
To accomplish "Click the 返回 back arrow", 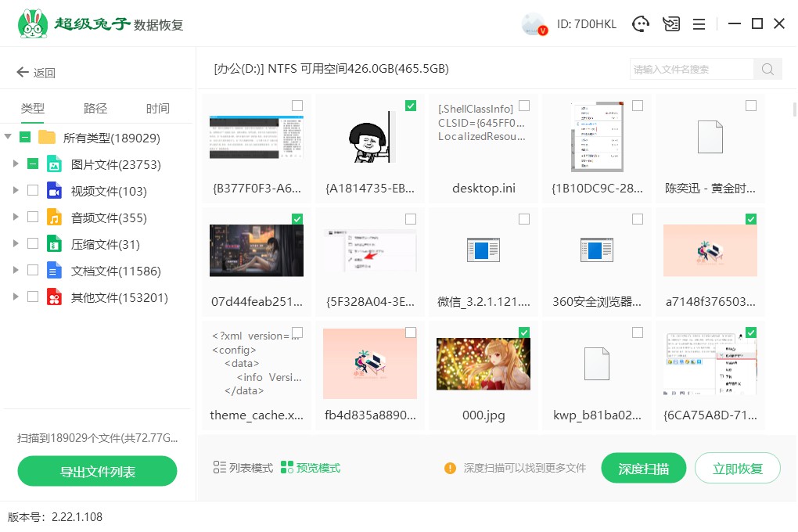I will tap(22, 72).
